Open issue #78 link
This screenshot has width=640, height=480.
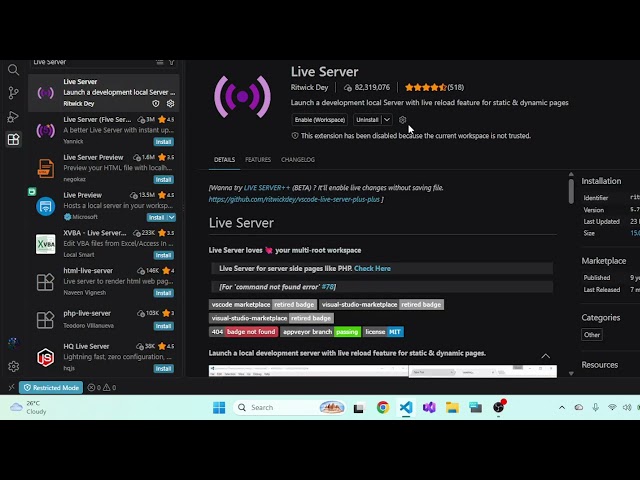327,287
